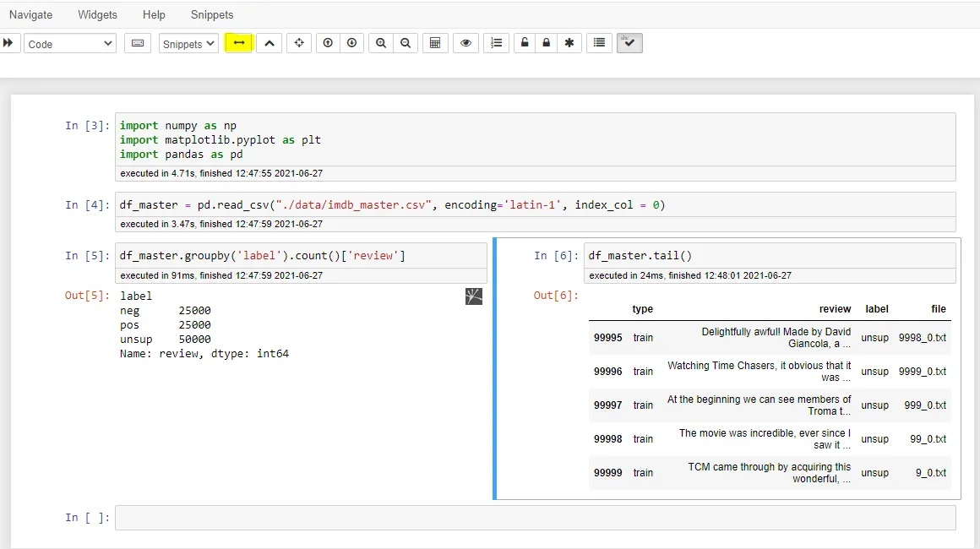This screenshot has height=549, width=980.
Task: Click the circled up arrow icon
Action: [329, 43]
